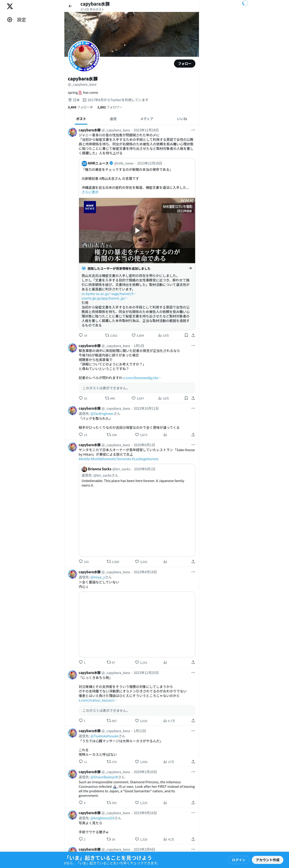View analytics of the 27万 views post
The width and height of the screenshot is (289, 868).
click(x=169, y=761)
